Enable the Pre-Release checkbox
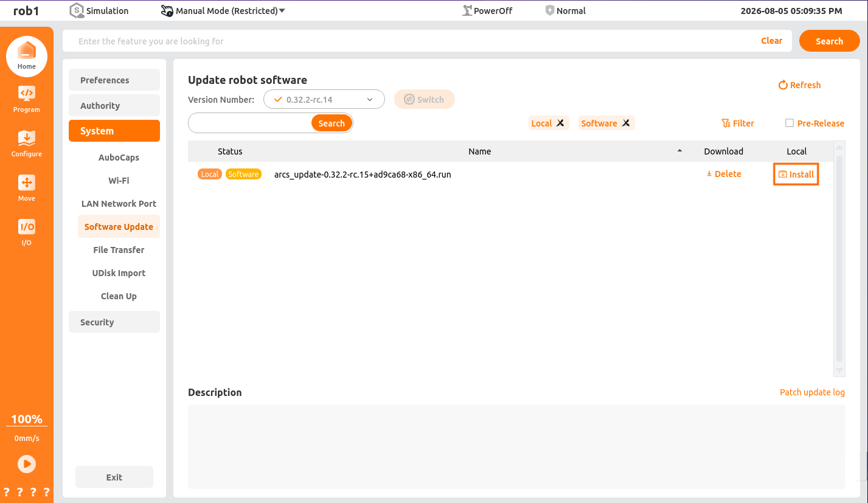 point(790,123)
